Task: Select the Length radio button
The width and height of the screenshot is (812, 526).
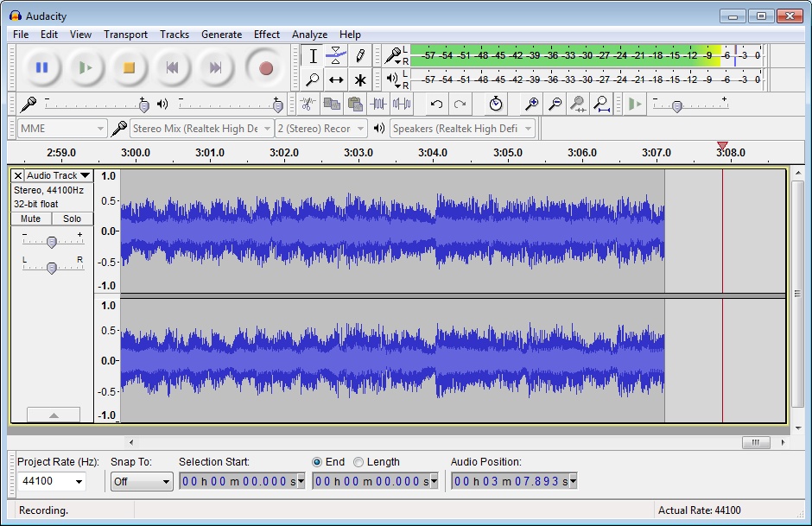Action: click(358, 462)
